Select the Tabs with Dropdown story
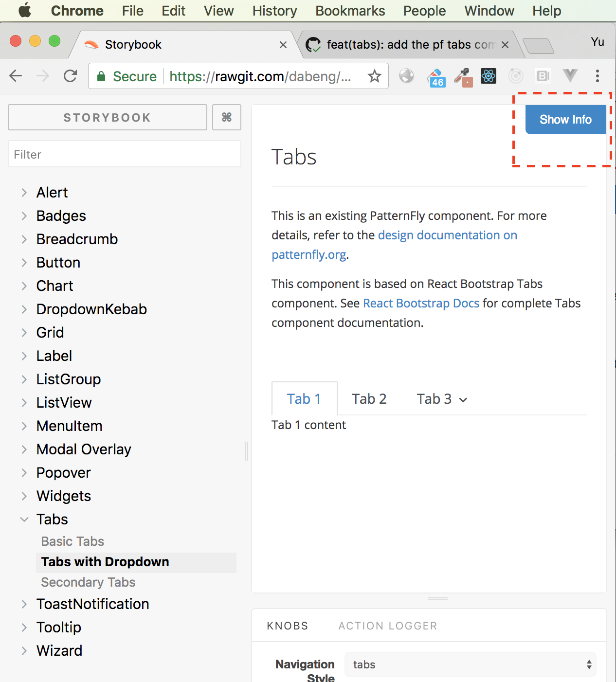The width and height of the screenshot is (616, 682). 136,562
